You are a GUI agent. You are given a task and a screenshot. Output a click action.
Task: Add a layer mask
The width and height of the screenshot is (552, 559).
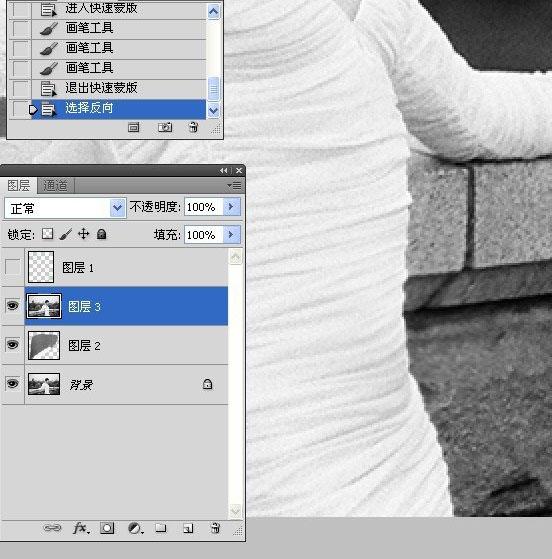point(107,528)
